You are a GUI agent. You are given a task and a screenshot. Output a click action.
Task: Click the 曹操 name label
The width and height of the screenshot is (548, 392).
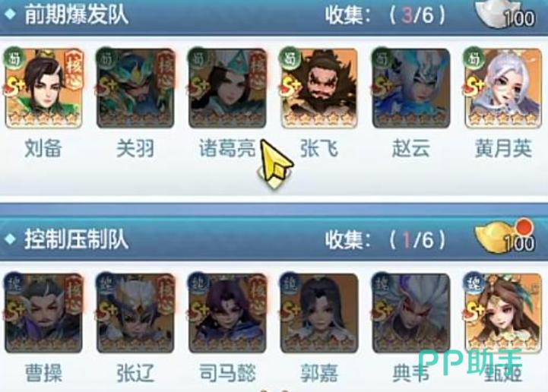43,373
